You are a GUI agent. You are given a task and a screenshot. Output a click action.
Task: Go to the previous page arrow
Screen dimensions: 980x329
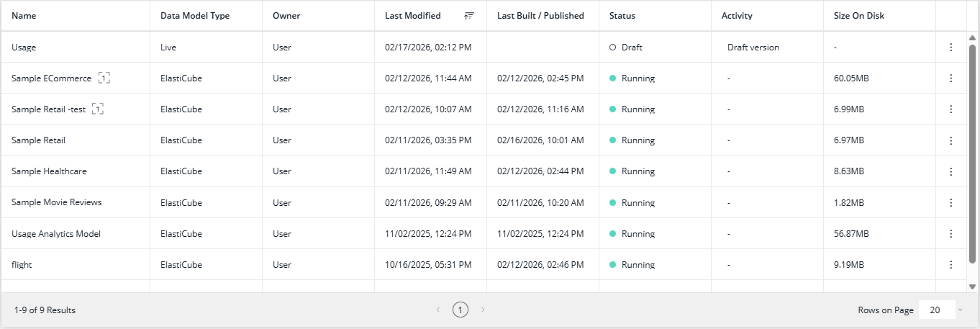tap(437, 310)
